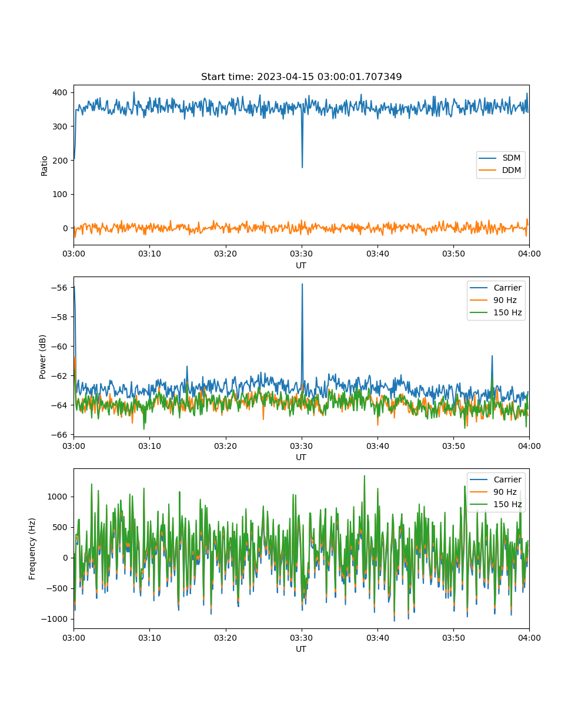The height and width of the screenshot is (706, 588).
Task: Click the Power (dB) y-axis label
Action: [x=43, y=357]
